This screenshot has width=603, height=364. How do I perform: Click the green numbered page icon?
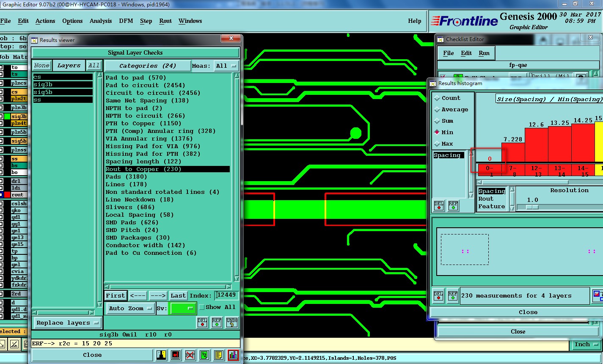(x=204, y=355)
